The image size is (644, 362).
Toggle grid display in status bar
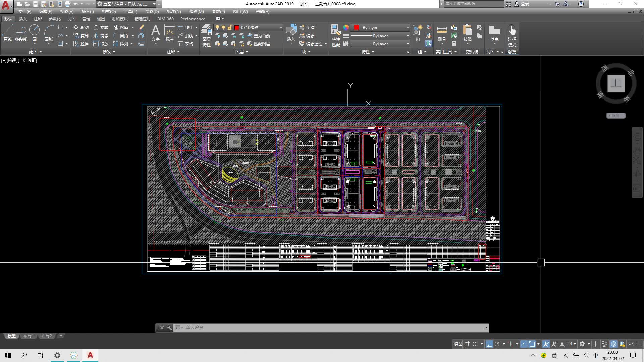tap(467, 344)
